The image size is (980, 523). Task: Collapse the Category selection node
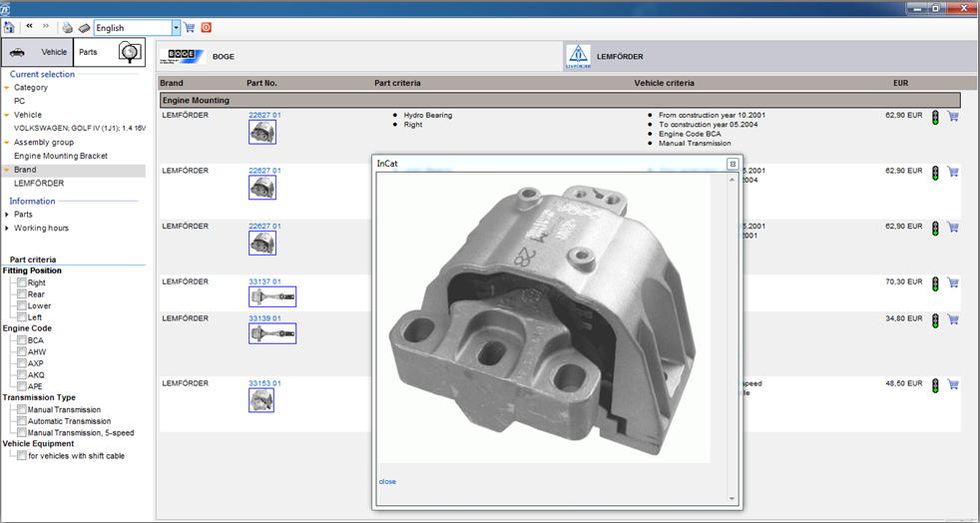7,88
